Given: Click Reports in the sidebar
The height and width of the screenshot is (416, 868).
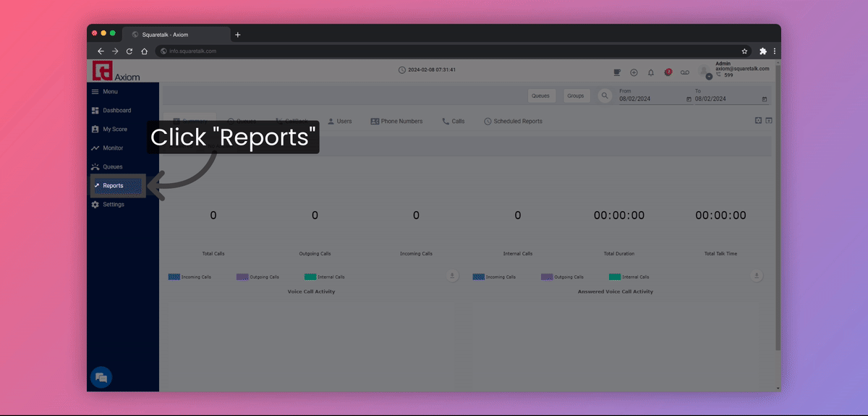Looking at the screenshot, I should pos(117,186).
